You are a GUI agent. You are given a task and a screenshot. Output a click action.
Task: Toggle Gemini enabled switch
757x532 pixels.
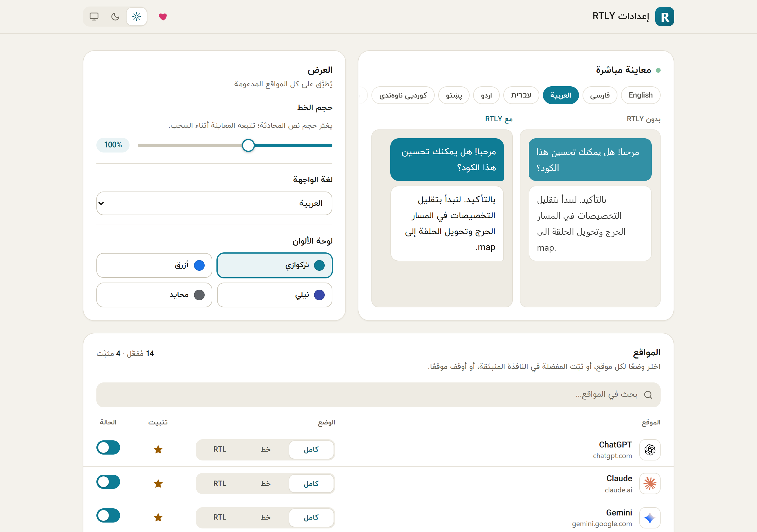point(108,515)
